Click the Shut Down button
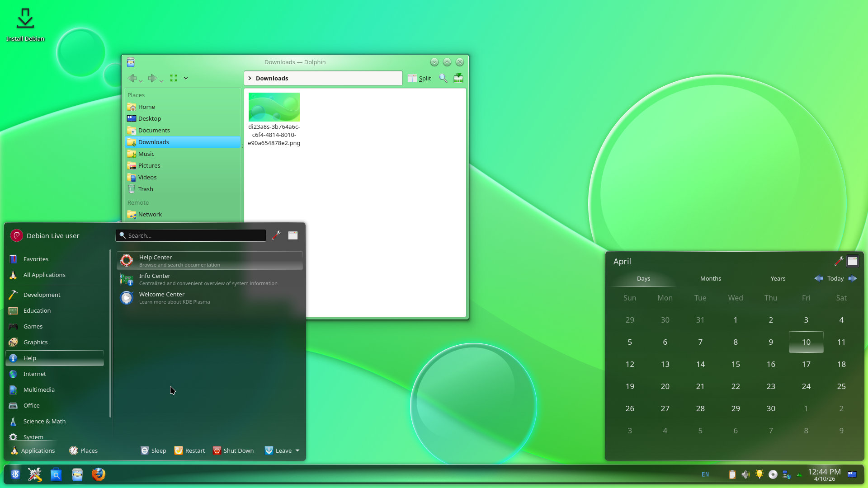Image resolution: width=868 pixels, height=488 pixels. 233,450
